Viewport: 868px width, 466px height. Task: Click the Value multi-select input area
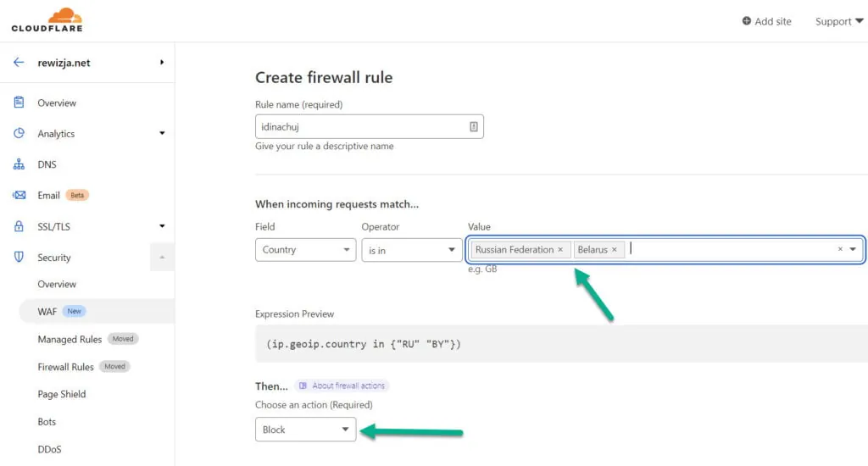pos(665,250)
